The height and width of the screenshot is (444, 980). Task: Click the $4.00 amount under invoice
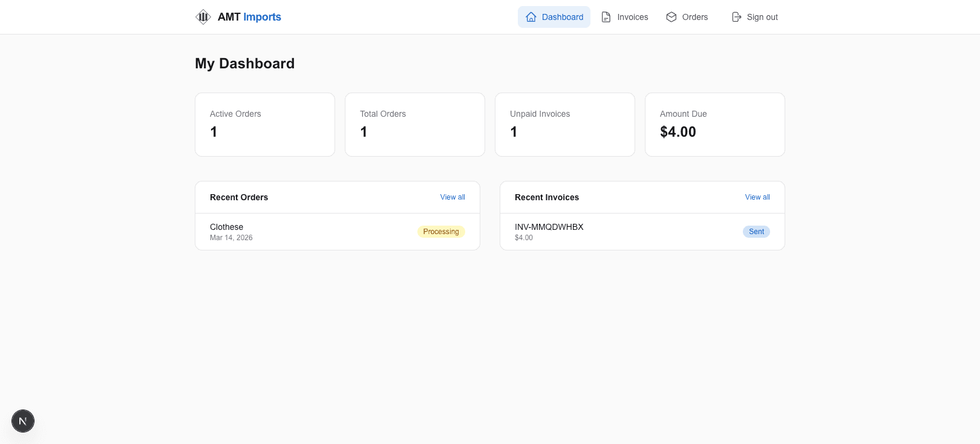[x=524, y=238]
